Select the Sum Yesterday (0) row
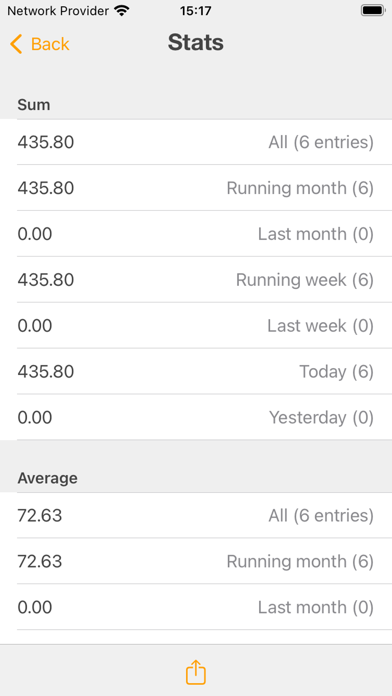 click(x=196, y=417)
